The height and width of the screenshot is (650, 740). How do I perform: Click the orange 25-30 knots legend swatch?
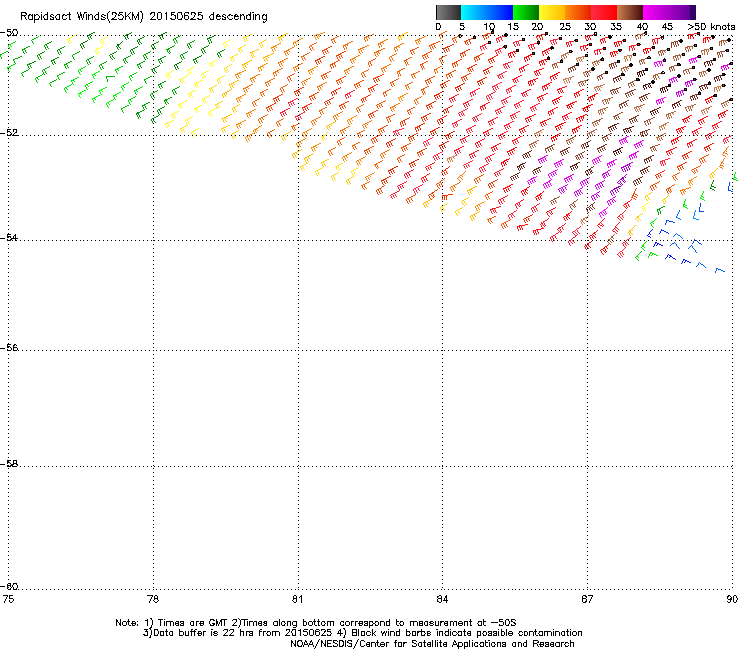[x=578, y=12]
